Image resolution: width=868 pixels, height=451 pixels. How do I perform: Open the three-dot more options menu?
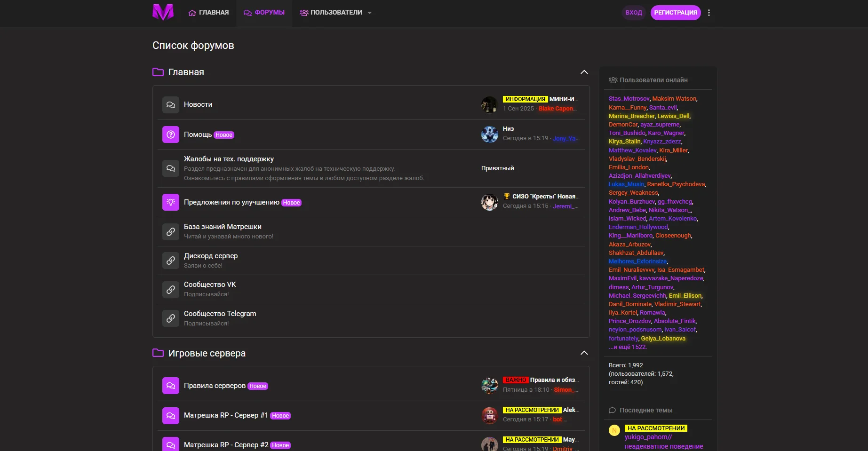(x=709, y=13)
